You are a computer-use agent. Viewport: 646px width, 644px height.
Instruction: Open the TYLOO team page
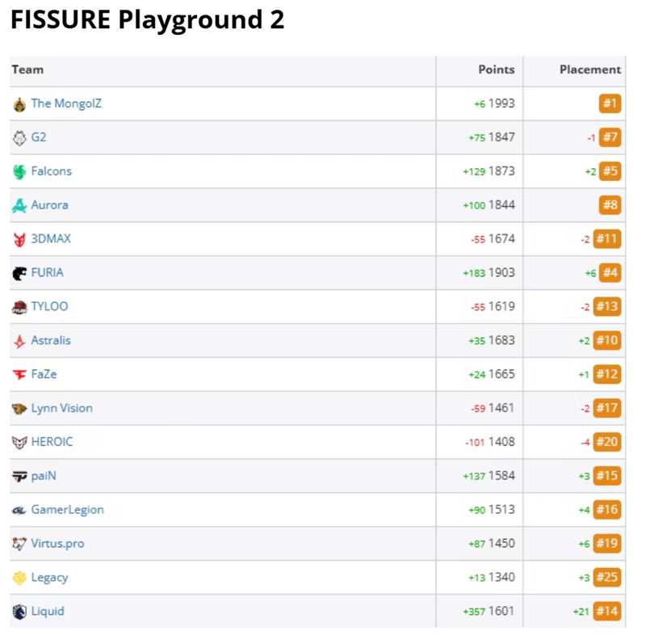pos(50,307)
